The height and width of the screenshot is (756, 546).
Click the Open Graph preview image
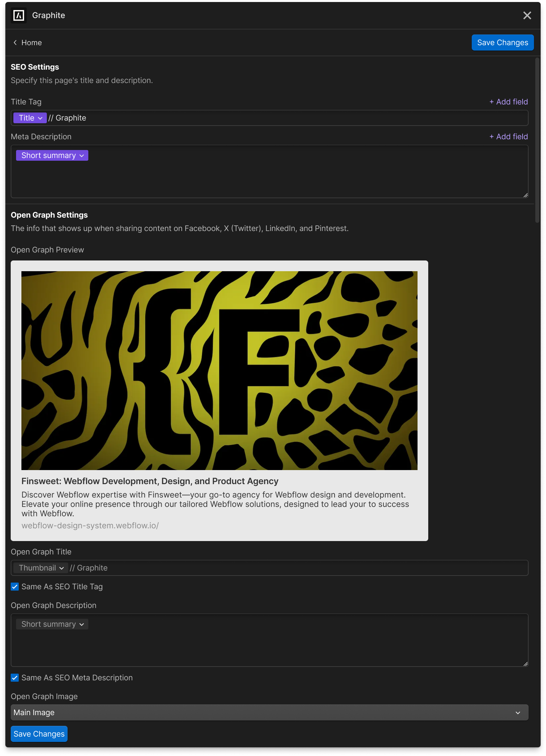coord(219,371)
